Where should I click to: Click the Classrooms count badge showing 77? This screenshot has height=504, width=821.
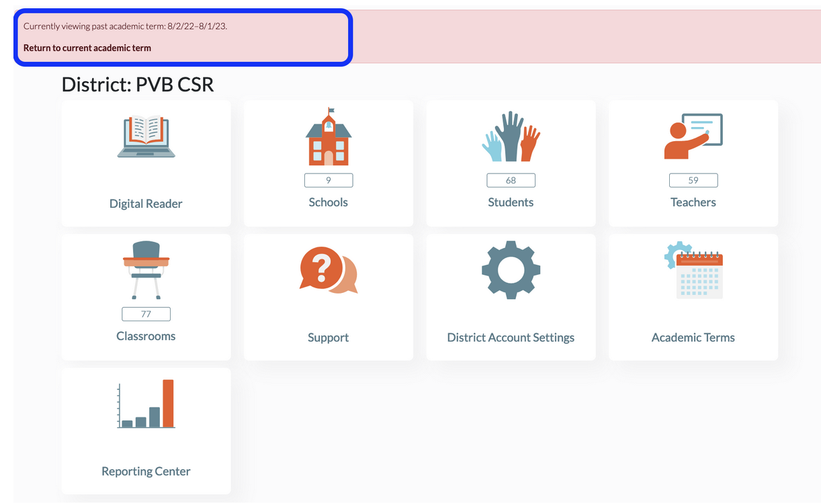point(146,314)
